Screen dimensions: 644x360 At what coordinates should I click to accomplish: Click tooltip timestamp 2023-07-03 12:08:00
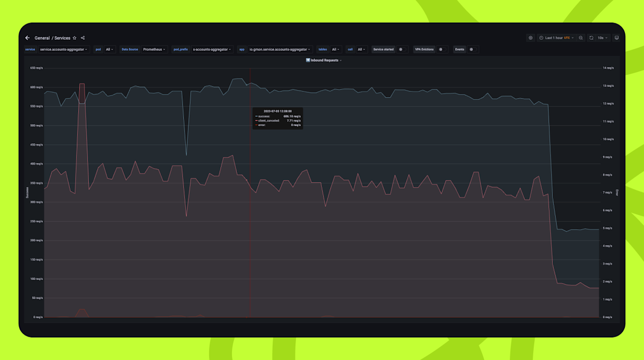pyautogui.click(x=278, y=111)
